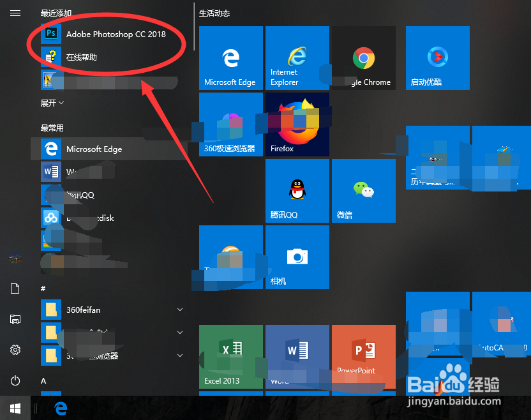Expand the folder ending in 浏览器
The height and width of the screenshot is (420, 531).
click(180, 356)
